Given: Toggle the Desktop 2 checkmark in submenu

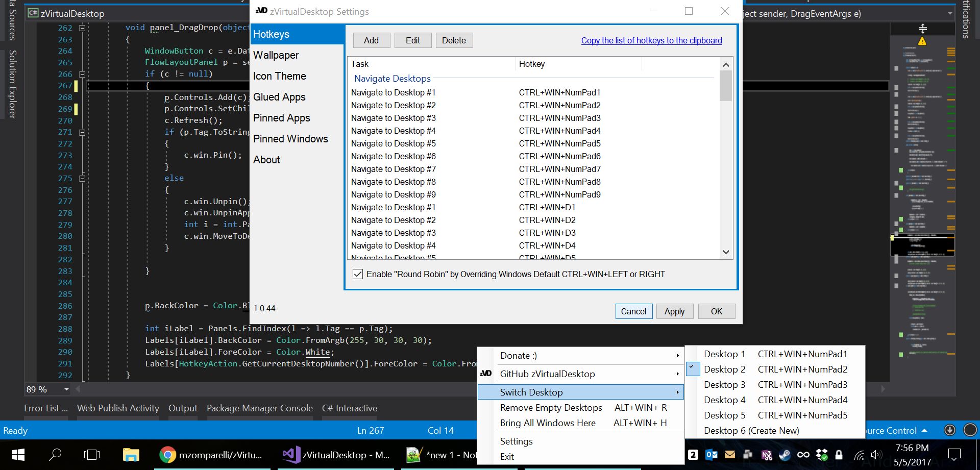Looking at the screenshot, I should click(692, 368).
